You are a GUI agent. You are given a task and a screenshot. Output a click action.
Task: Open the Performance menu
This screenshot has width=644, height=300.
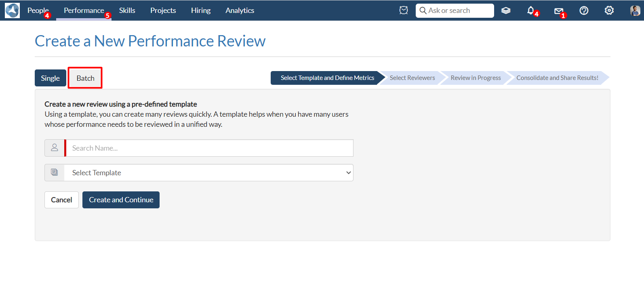pos(84,10)
